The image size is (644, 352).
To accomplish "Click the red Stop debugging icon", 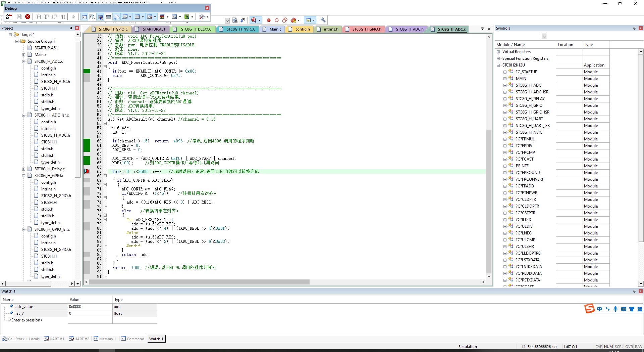I will [28, 17].
